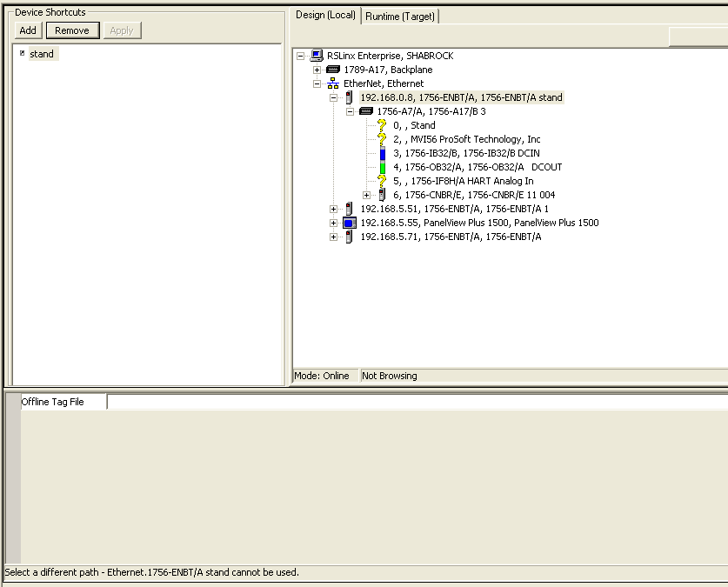Expand the 1789-A17, Backplane node
The height and width of the screenshot is (587, 728).
(317, 70)
